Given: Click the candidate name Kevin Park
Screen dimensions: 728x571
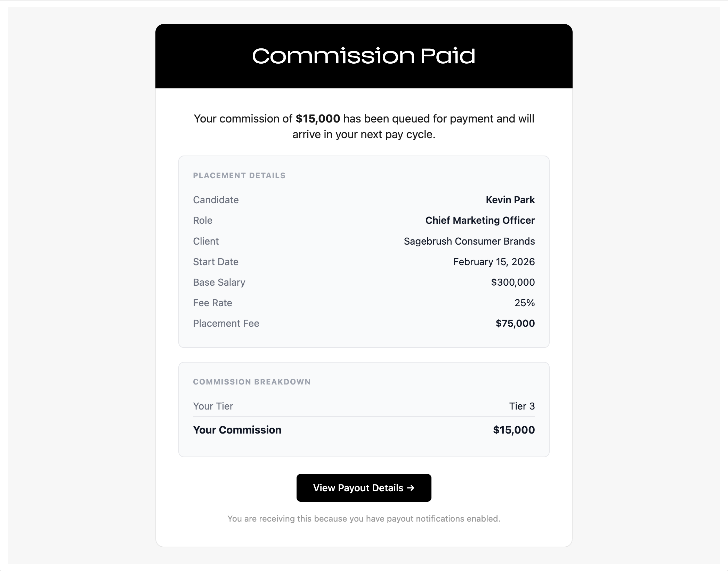Looking at the screenshot, I should 510,200.
